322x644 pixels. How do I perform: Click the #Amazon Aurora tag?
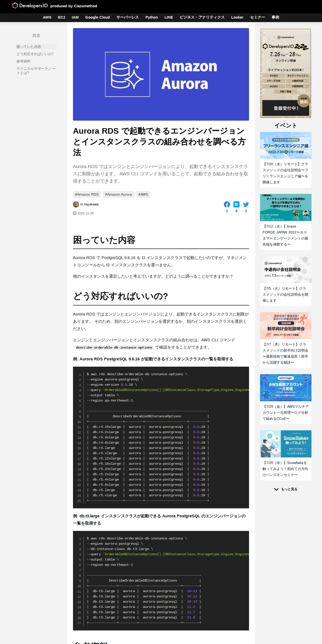(x=118, y=194)
